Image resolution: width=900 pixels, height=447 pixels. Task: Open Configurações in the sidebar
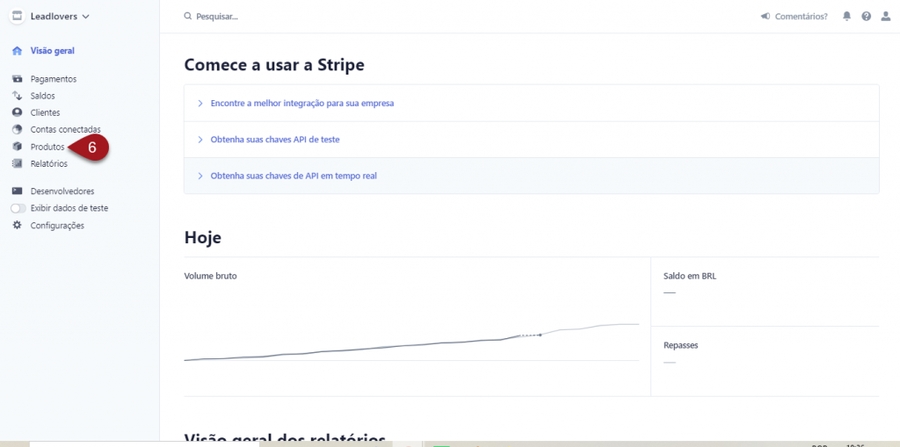point(57,226)
